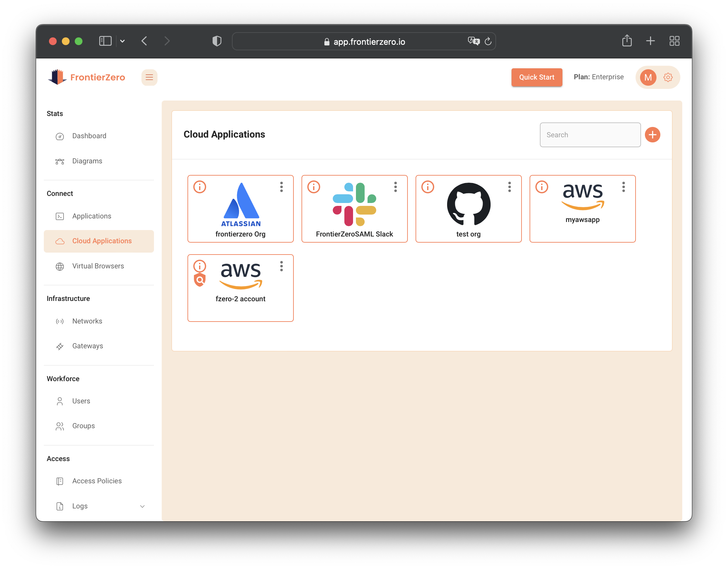Click the Diagrams node icon

pos(60,162)
